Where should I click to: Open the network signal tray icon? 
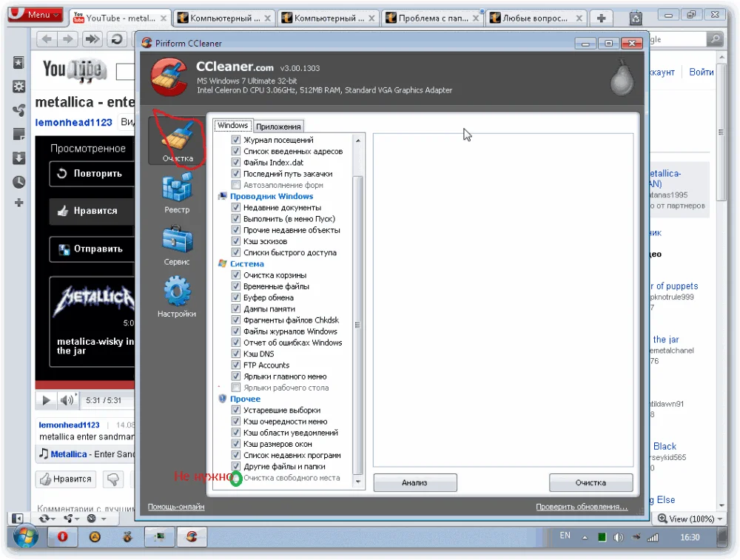[x=653, y=537]
